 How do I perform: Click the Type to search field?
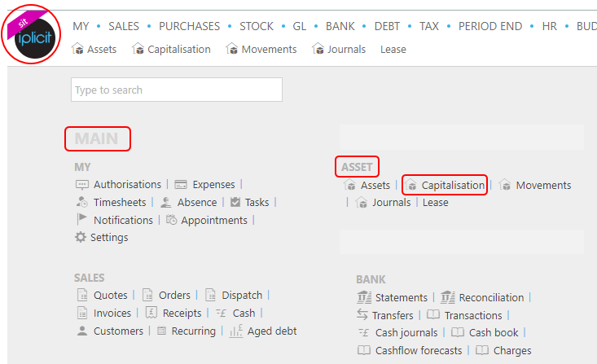[x=177, y=90]
